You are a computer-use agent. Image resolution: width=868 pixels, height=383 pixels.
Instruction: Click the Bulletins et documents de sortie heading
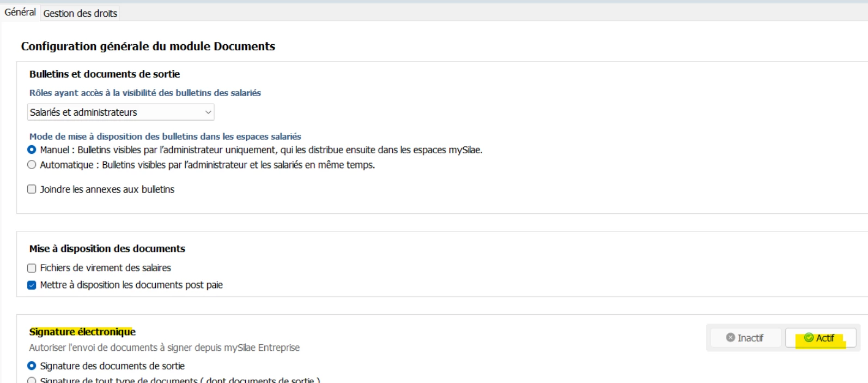[104, 74]
